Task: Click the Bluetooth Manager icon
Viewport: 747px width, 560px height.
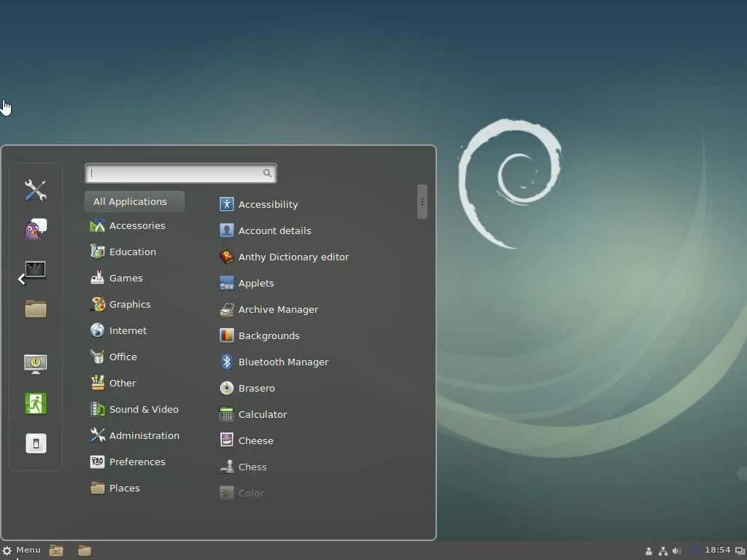Action: pos(227,362)
